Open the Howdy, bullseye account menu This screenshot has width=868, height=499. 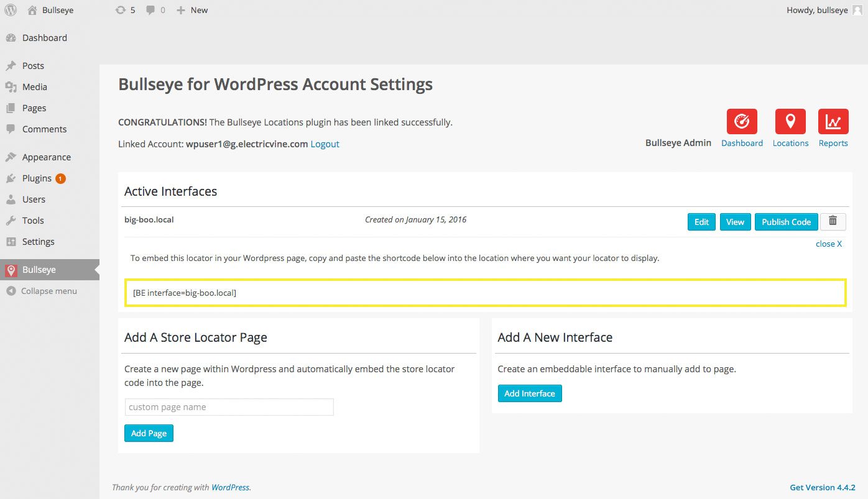pos(824,10)
